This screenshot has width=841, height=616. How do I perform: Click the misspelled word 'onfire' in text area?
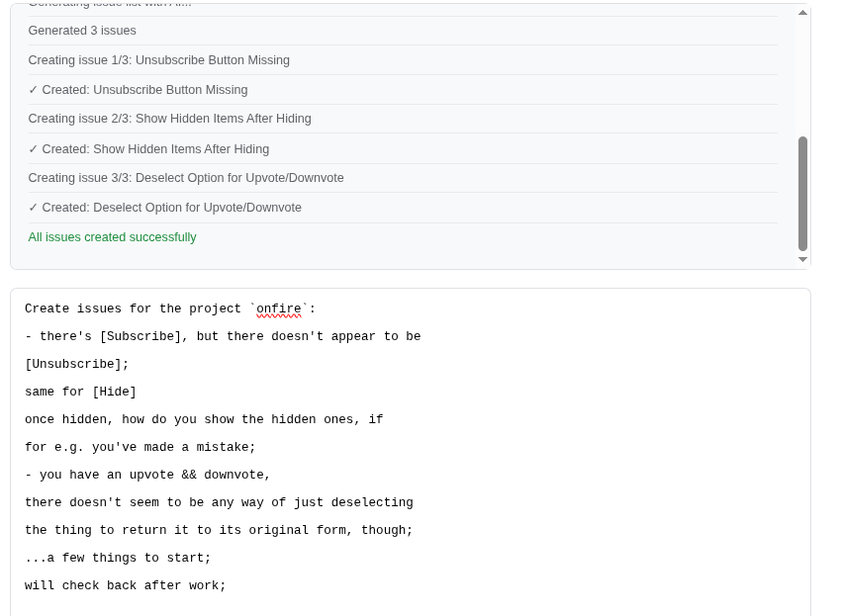[278, 309]
